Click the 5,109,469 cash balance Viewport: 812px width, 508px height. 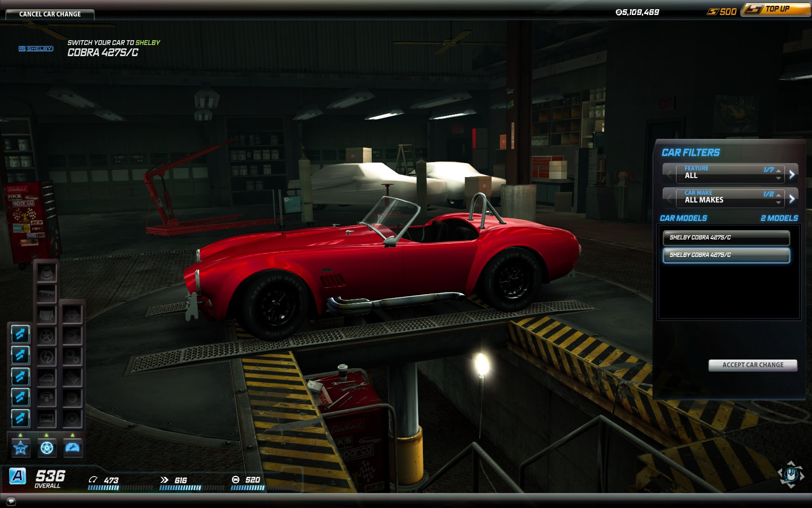[x=637, y=12]
